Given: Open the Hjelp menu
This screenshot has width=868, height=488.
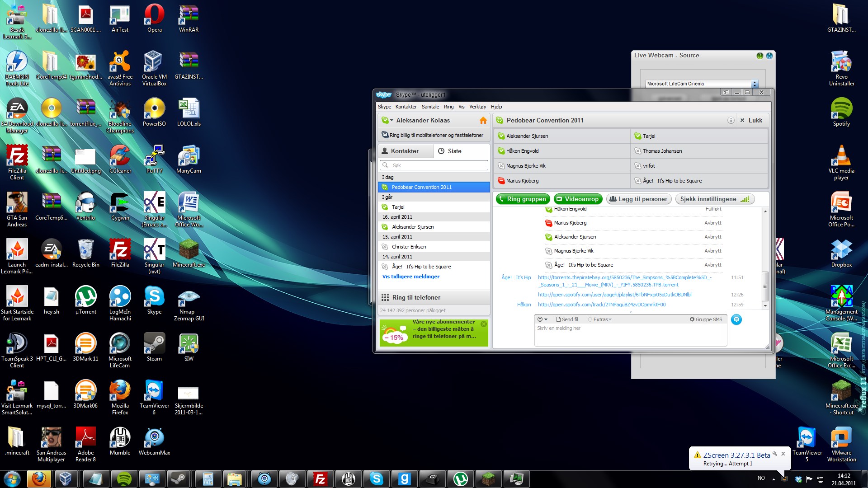Looking at the screenshot, I should [496, 107].
